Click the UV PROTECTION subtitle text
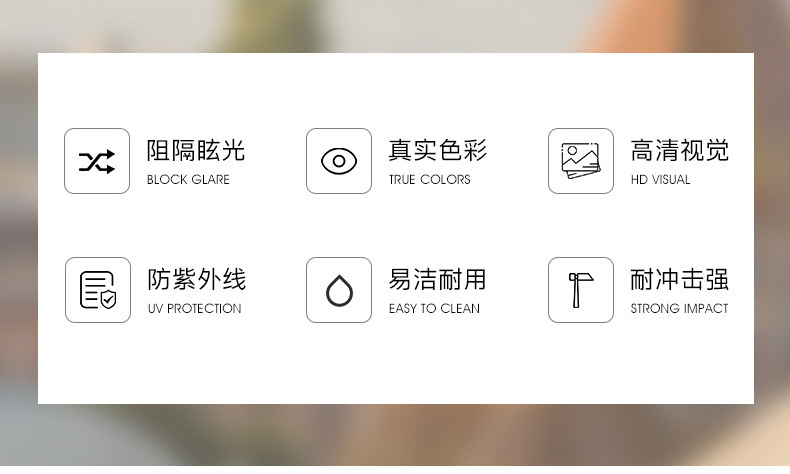 tap(194, 309)
